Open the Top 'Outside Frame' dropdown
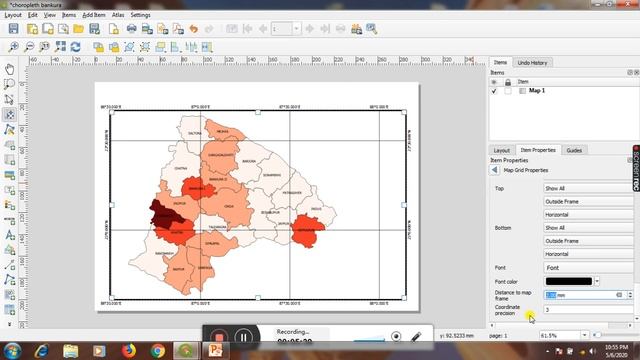640x360 pixels. tap(589, 201)
